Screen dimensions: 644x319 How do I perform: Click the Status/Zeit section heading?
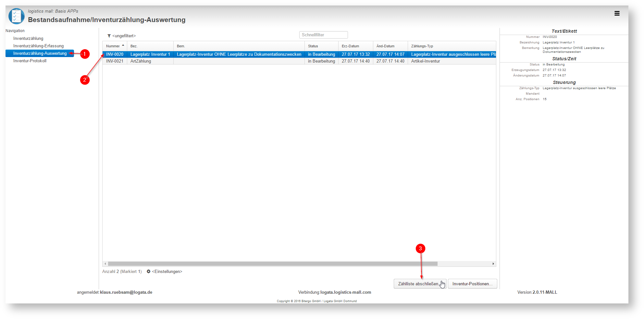coord(564,59)
